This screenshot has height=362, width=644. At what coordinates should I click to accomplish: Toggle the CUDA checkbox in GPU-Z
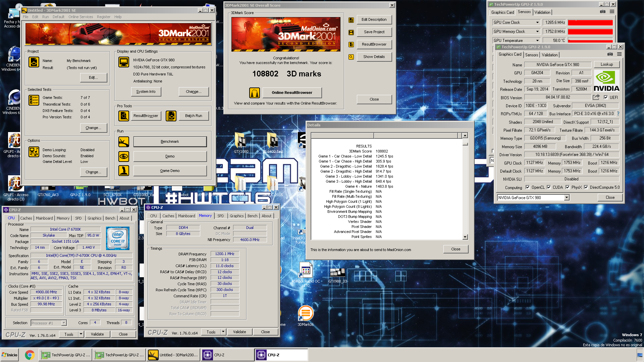(x=549, y=187)
